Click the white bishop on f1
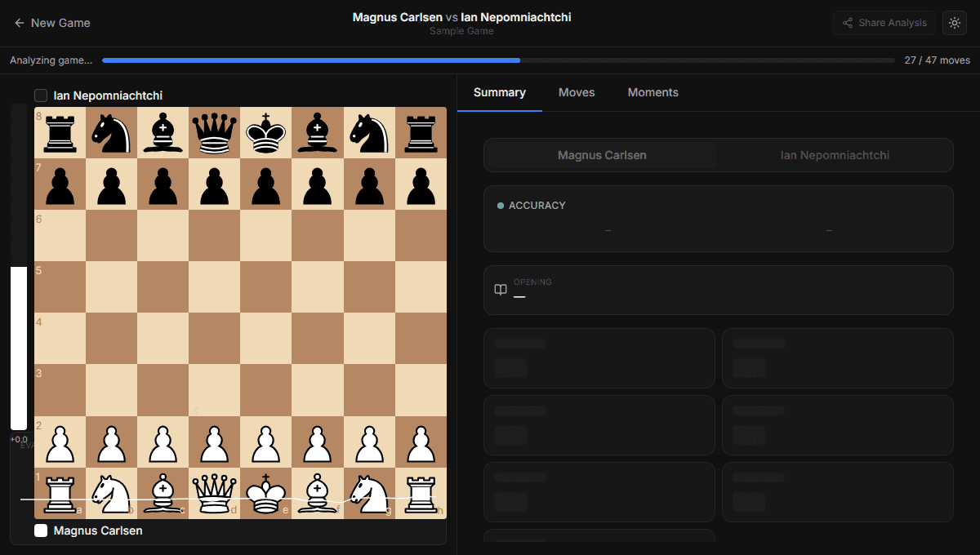Screen dimensions: 980x555 point(318,493)
